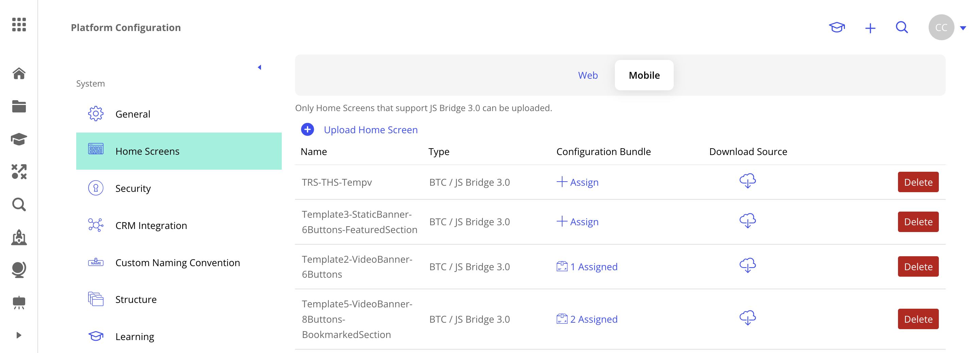Select the Home icon in the sidebar
The height and width of the screenshot is (353, 980).
[x=19, y=74]
